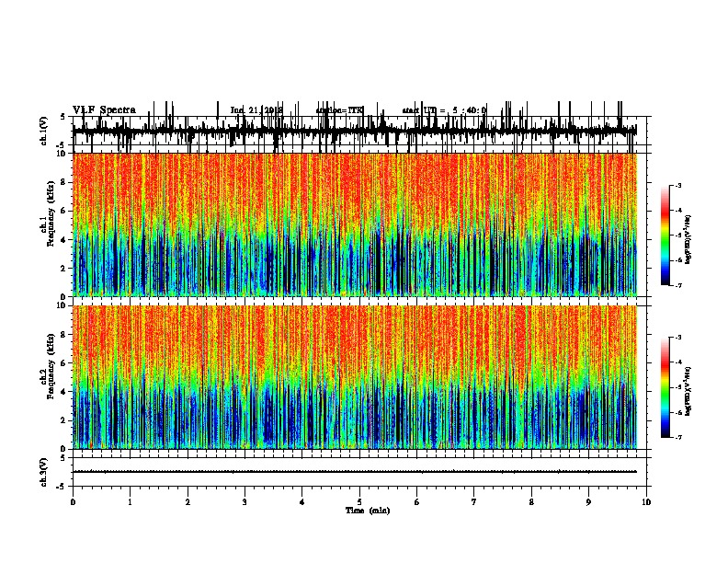Click the 'ch.1(V)' waveform axis label
Viewport: 728px width, 563px height.
point(43,131)
